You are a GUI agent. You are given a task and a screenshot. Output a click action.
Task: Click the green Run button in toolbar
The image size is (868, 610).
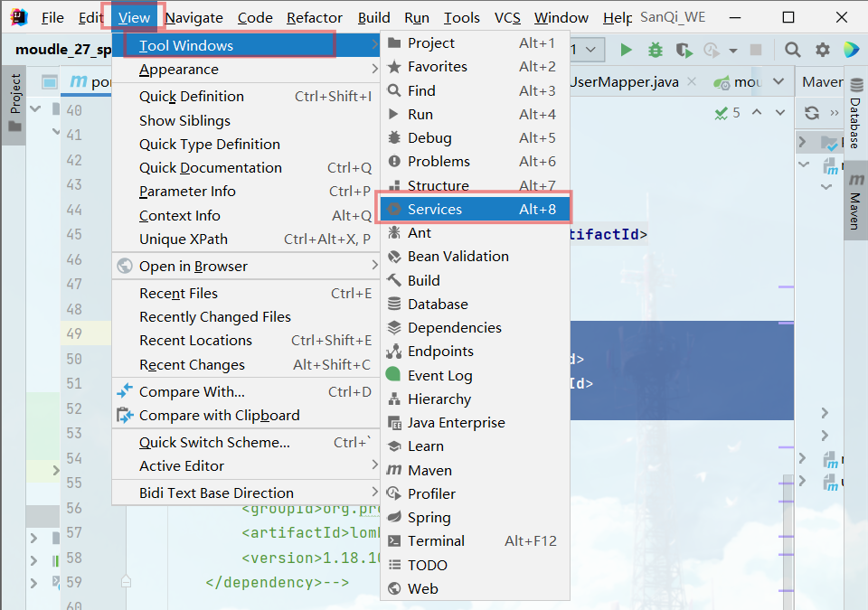pos(626,50)
